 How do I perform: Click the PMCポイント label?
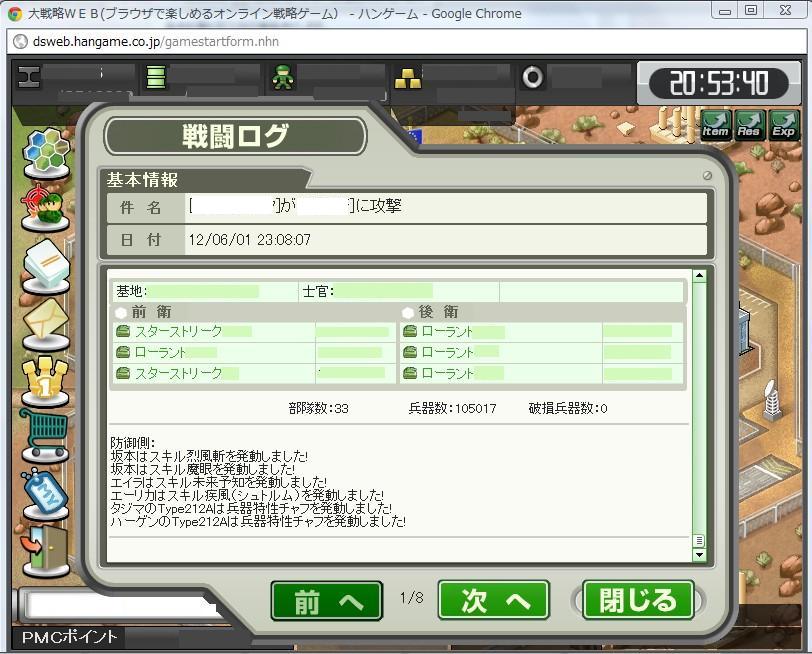coord(70,637)
